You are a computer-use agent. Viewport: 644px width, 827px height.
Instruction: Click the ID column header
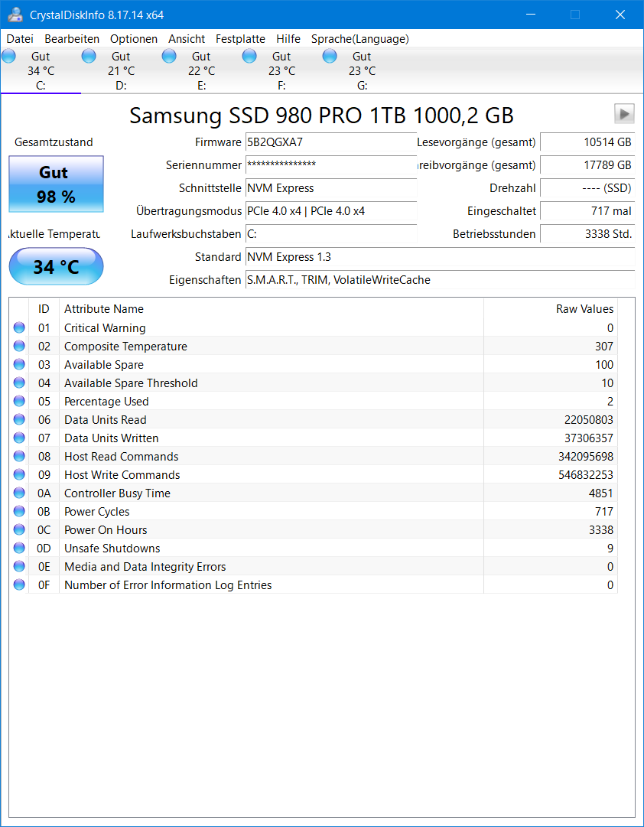click(x=44, y=308)
